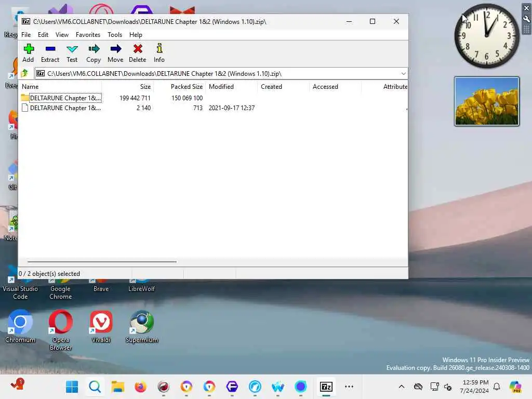The image size is (532, 399).
Task: Run the archive Test tool
Action: coord(72,54)
